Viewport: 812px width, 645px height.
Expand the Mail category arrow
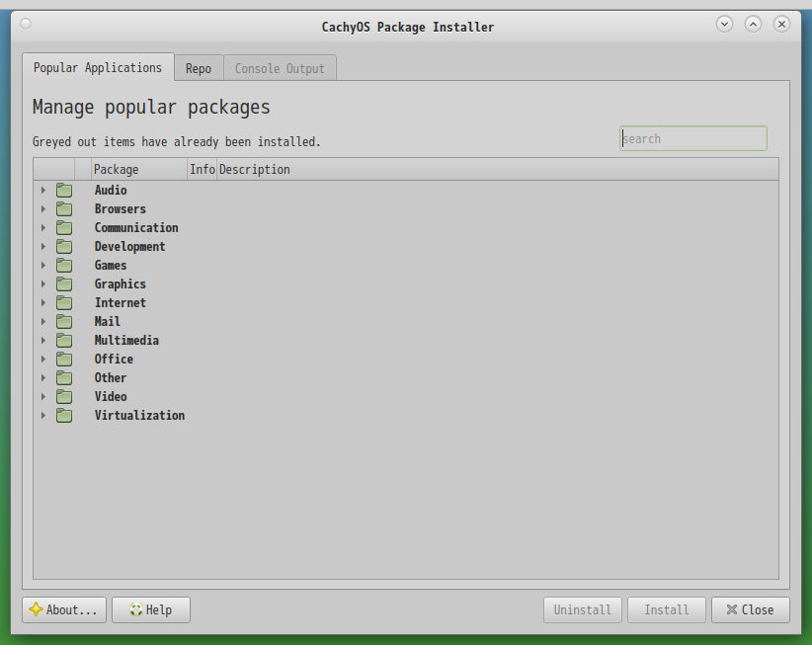click(x=43, y=321)
